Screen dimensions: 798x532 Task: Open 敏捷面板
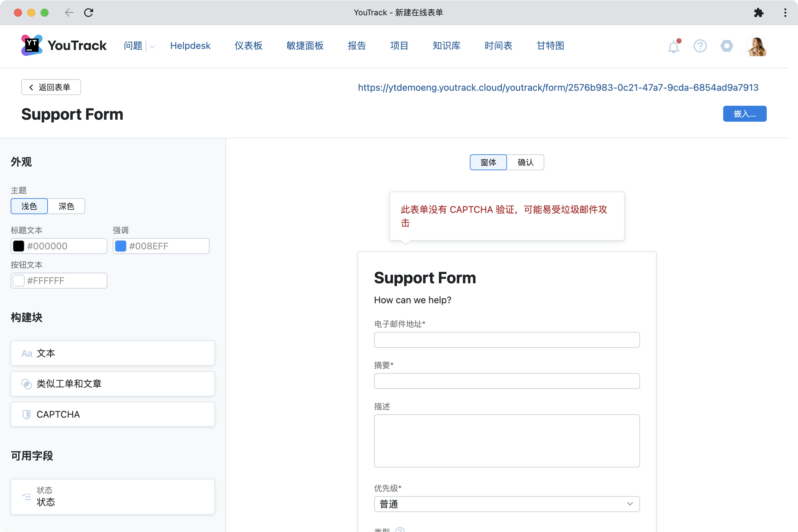(305, 46)
